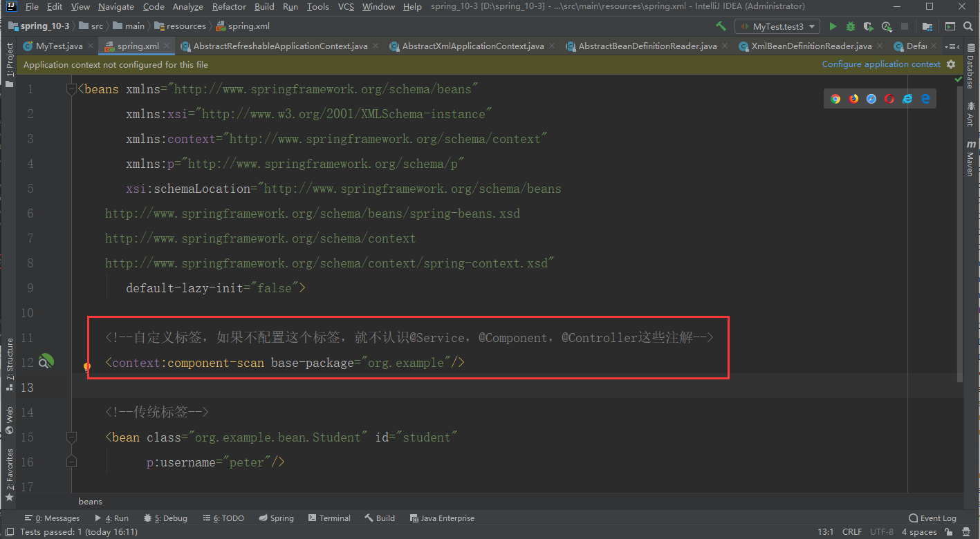
Task: Open the Refactor menu
Action: [229, 6]
